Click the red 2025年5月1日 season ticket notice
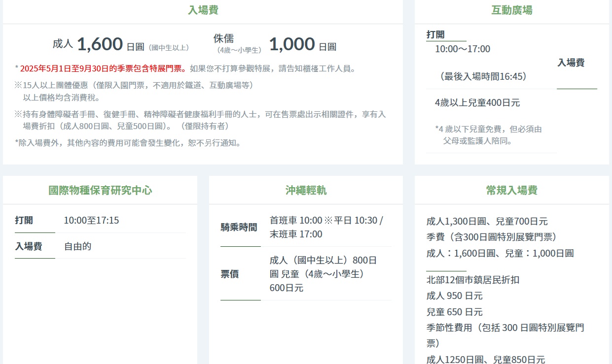The image size is (612, 364). (x=103, y=68)
